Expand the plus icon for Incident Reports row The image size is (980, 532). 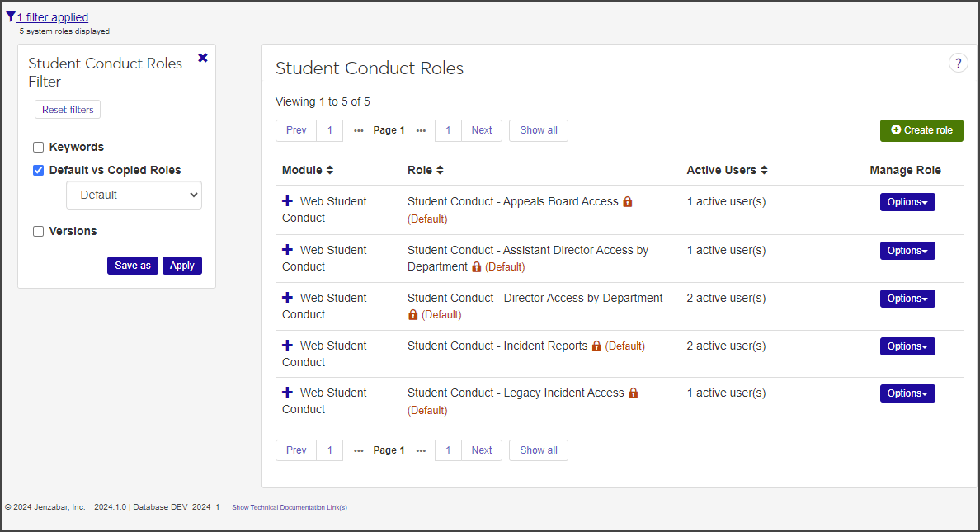[288, 346]
